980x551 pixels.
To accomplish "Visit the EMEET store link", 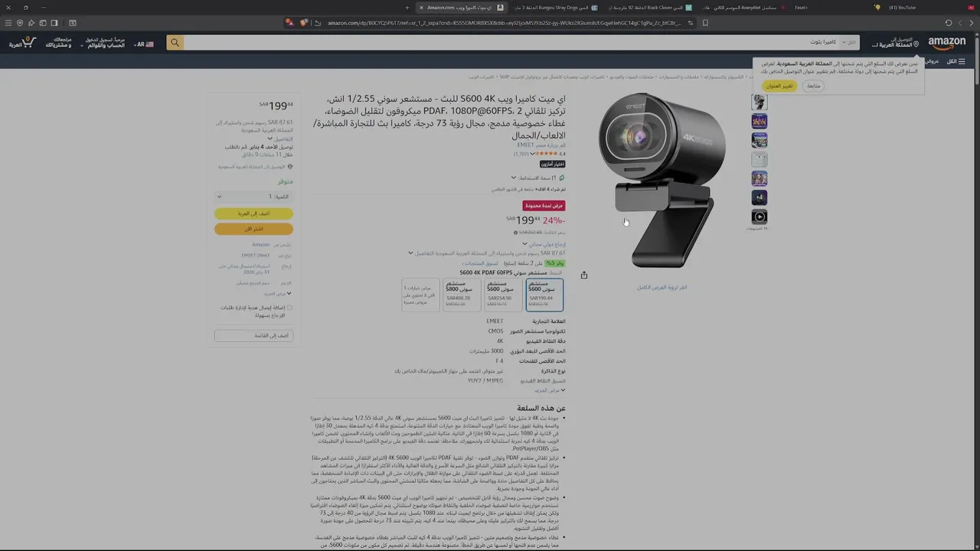I will click(x=541, y=145).
